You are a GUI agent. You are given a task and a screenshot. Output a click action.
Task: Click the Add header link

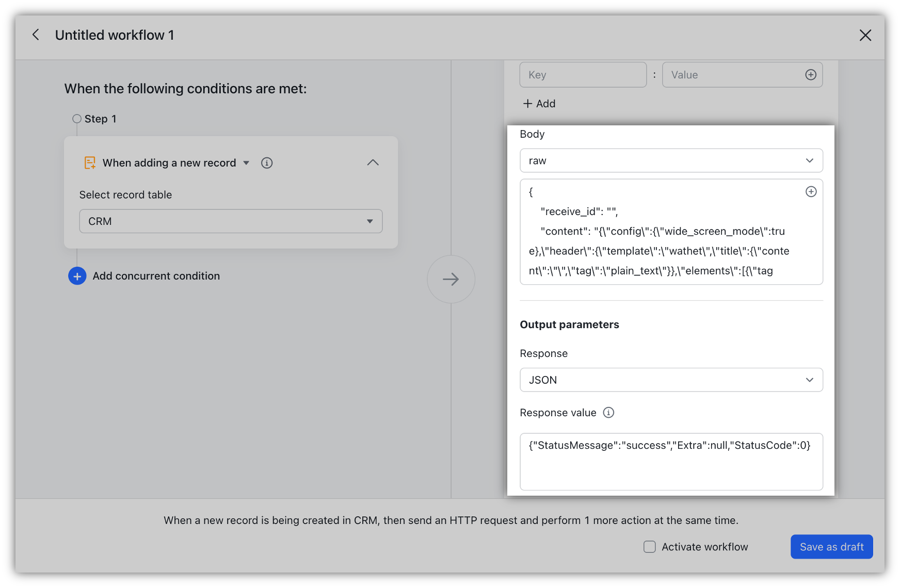click(x=539, y=104)
